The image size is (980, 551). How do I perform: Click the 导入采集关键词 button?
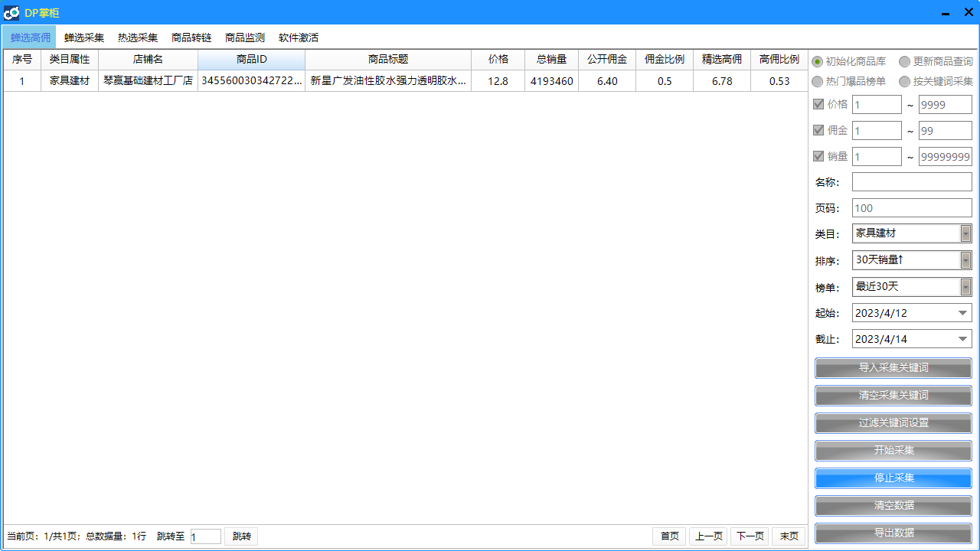click(893, 367)
